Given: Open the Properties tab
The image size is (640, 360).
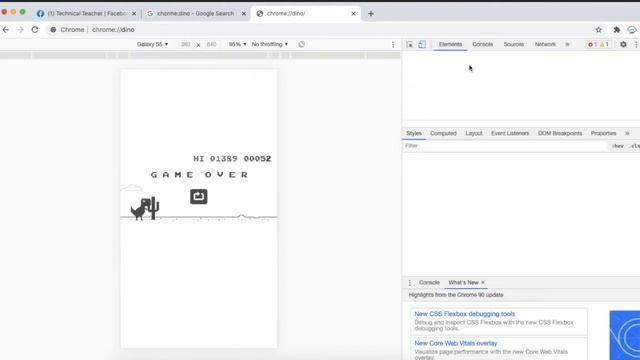Looking at the screenshot, I should [x=603, y=133].
